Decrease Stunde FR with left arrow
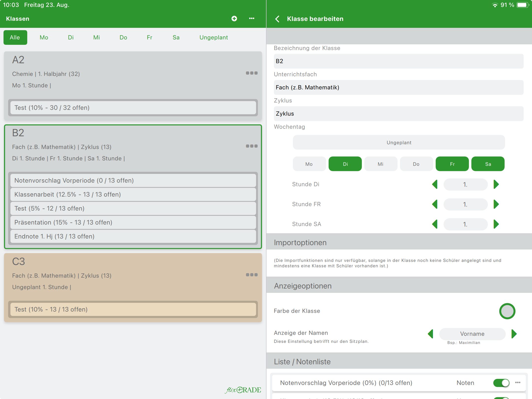 [435, 204]
